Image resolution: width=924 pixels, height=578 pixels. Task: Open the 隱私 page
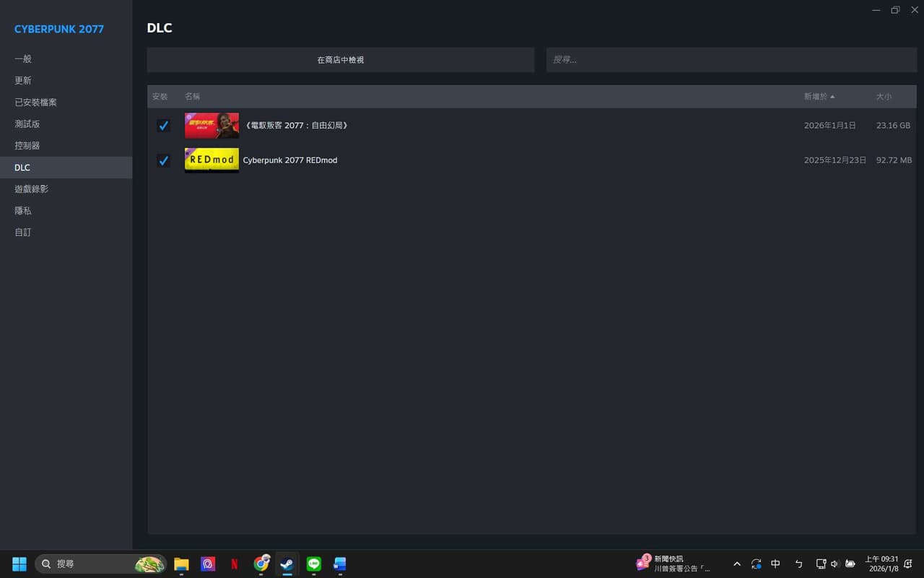[23, 210]
